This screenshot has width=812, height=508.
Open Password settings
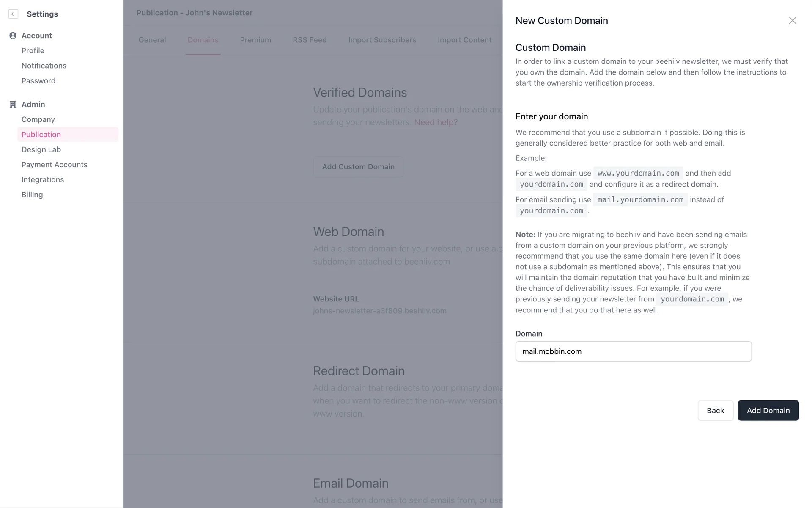point(38,81)
